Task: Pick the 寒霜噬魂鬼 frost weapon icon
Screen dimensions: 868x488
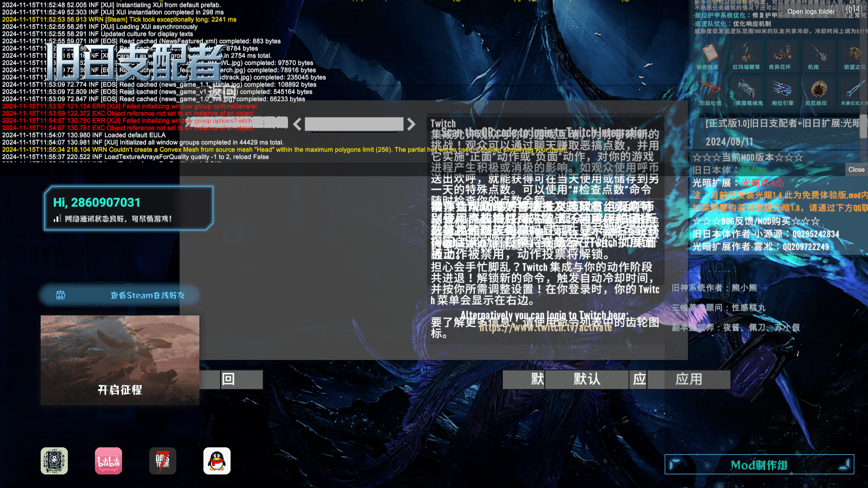Action: coord(746,89)
